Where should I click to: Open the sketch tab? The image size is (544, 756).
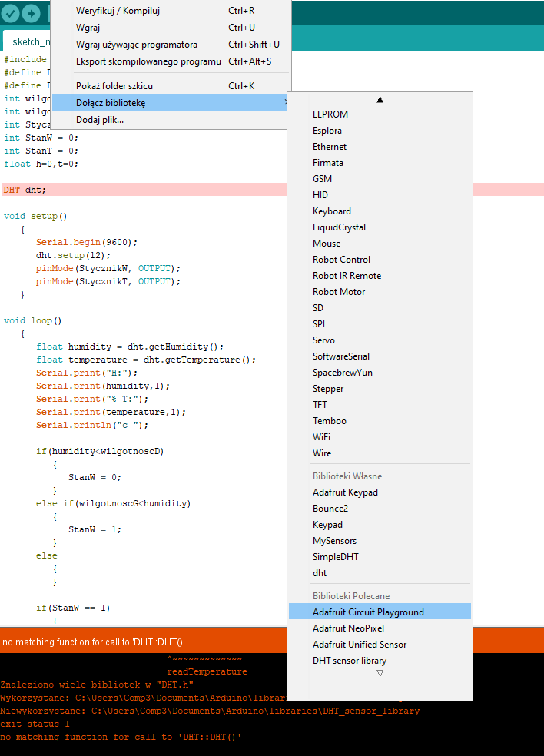coord(27,41)
